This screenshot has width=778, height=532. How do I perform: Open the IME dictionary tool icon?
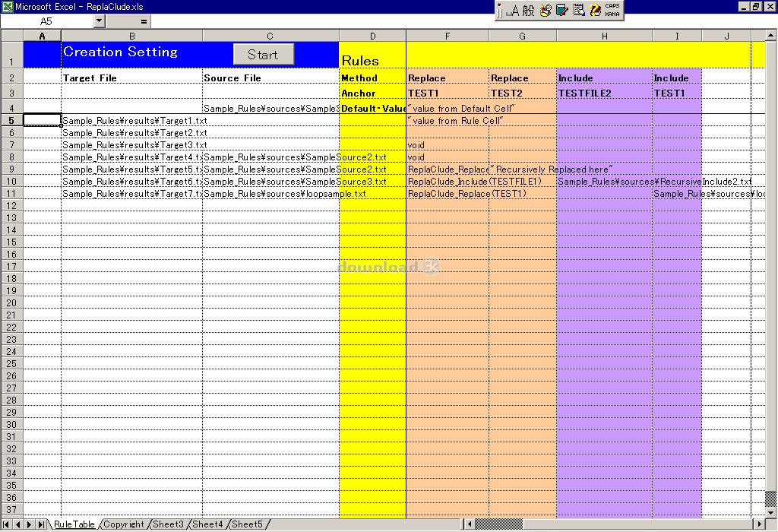561,11
